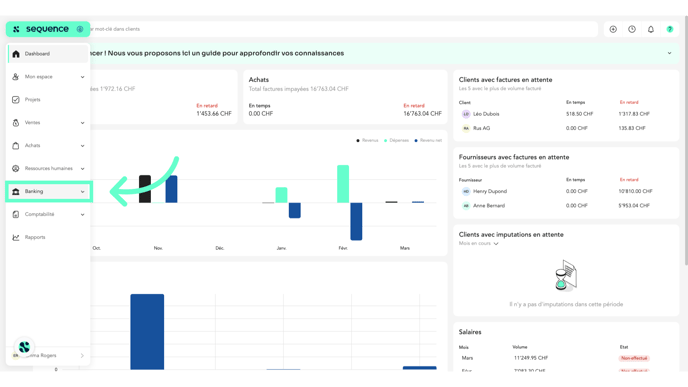
Task: Click the Projets checkbox icon
Action: (16, 100)
